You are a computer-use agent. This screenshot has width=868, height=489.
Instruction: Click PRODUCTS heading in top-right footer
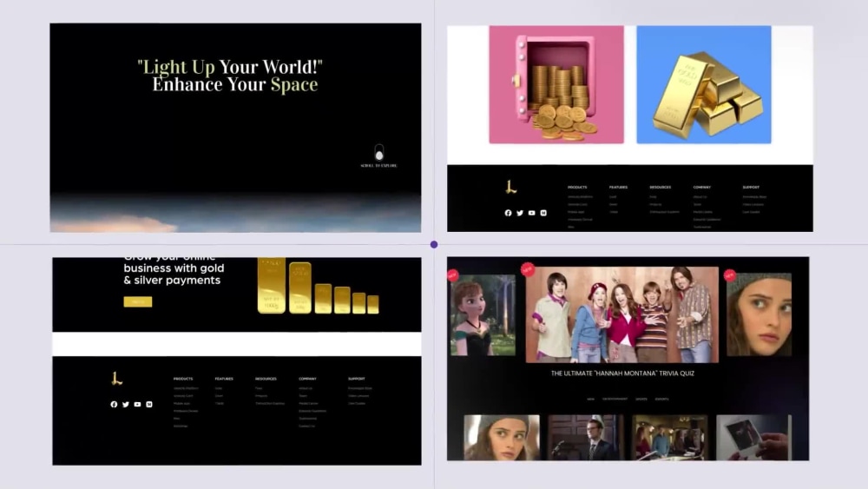point(577,188)
